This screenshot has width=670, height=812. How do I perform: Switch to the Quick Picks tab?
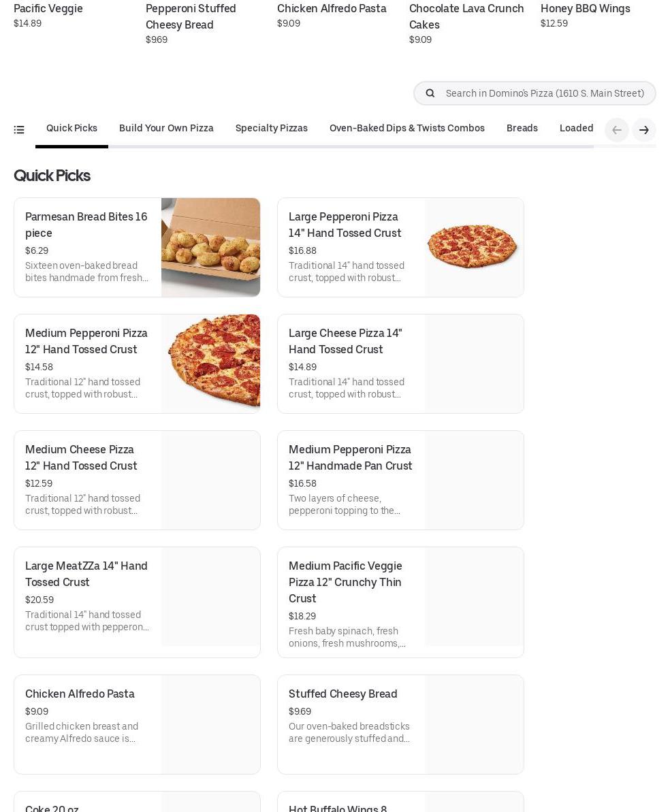[x=71, y=129]
